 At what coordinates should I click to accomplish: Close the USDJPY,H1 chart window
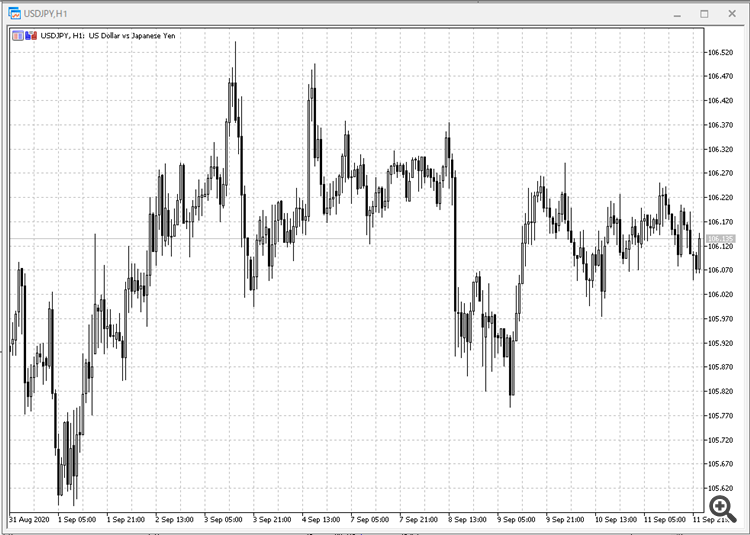(x=732, y=14)
